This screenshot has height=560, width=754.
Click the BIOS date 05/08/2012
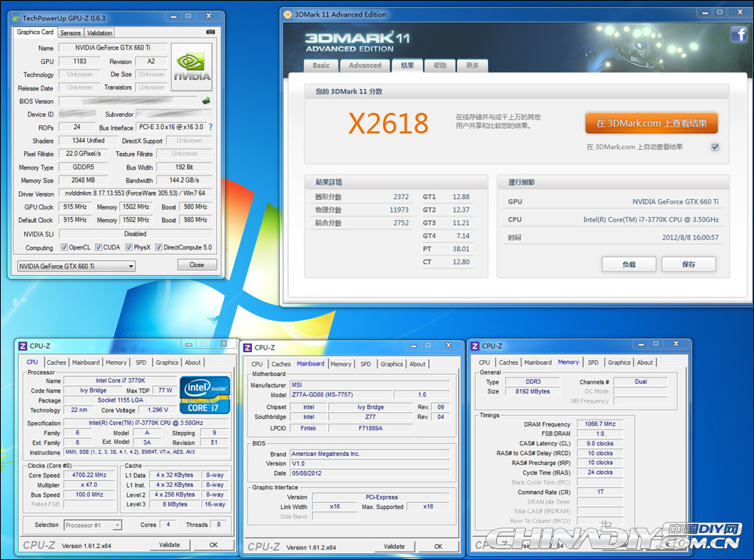point(369,473)
